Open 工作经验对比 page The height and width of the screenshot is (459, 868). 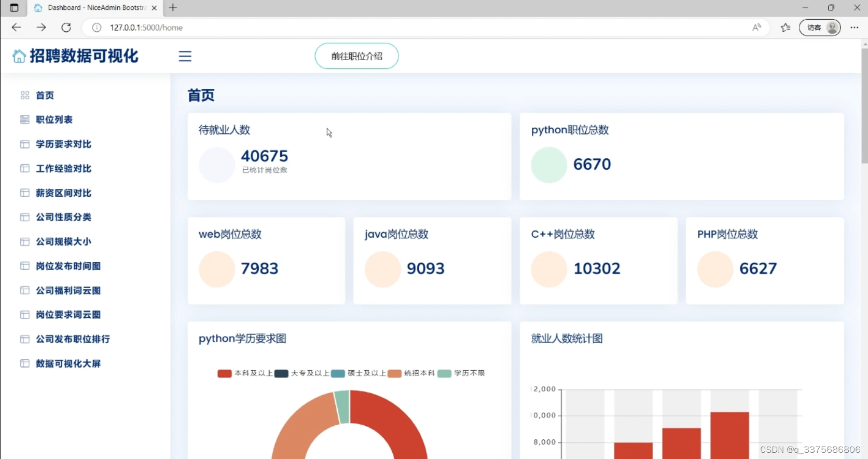coord(63,168)
